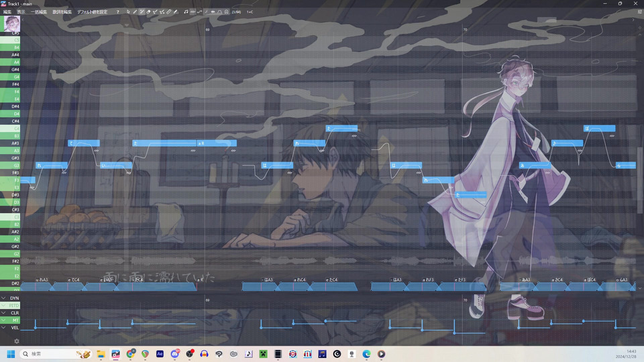Click the singer avatar thumbnail
This screenshot has width=644, height=362.
(x=11, y=24)
